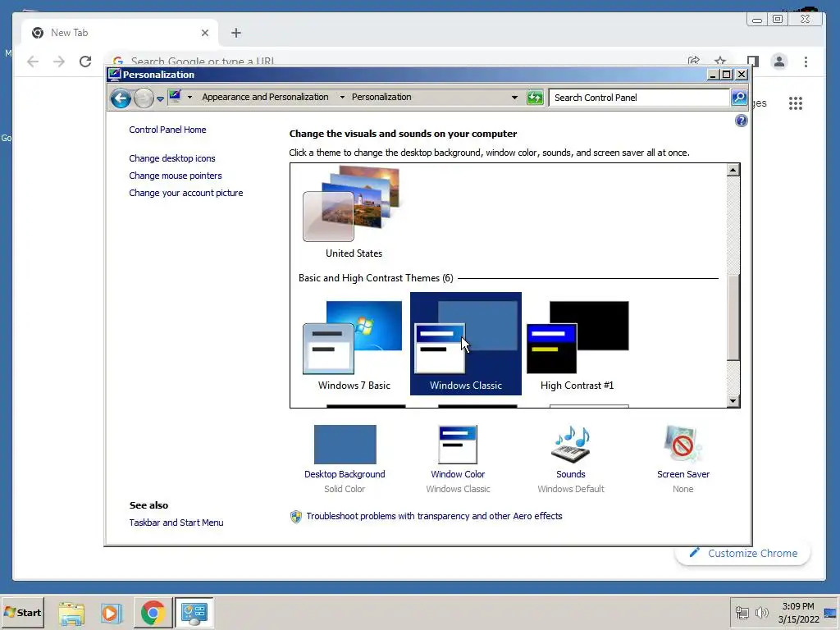Click the search magnifier icon
This screenshot has width=840, height=630.
pyautogui.click(x=739, y=98)
